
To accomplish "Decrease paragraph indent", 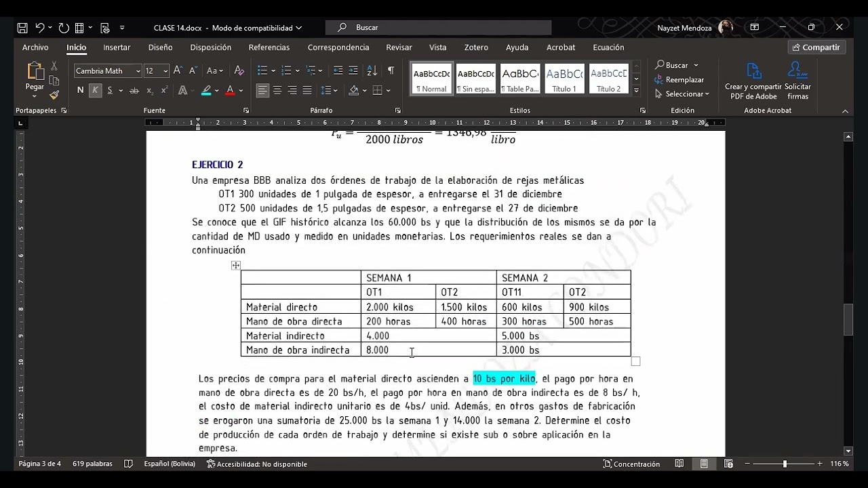I will coord(338,70).
